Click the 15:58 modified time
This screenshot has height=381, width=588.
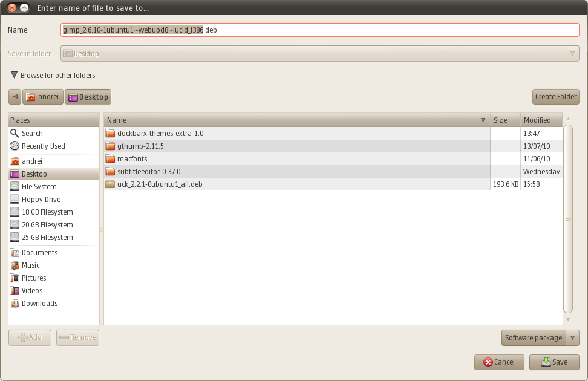pyautogui.click(x=531, y=184)
